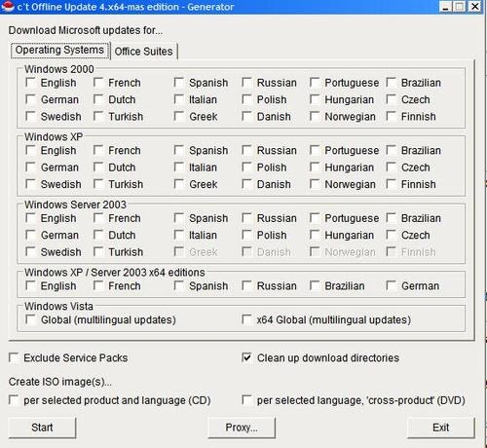Click the red app icon in title bar
The image size is (487, 448).
[x=7, y=7]
